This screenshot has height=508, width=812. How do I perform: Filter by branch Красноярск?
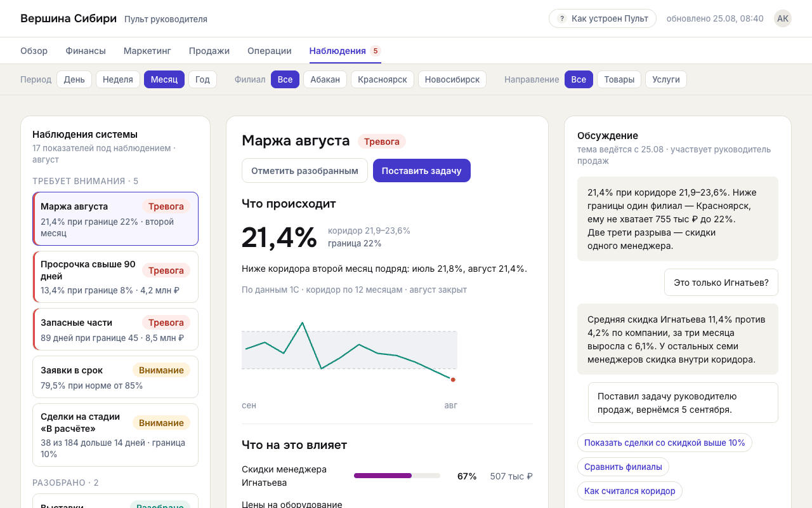(383, 79)
